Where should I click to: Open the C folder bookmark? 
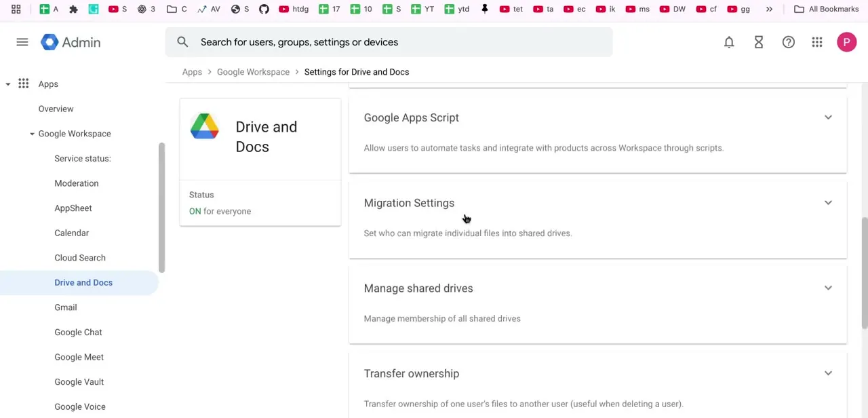point(177,9)
